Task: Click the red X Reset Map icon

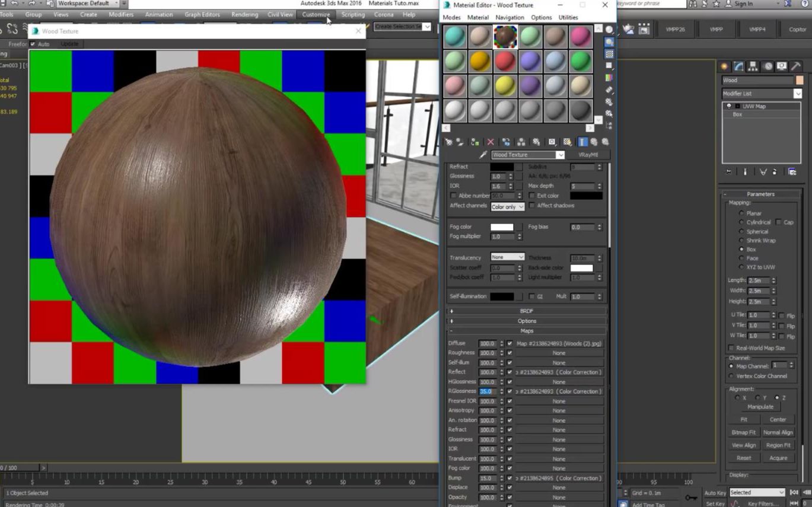Action: click(x=491, y=142)
